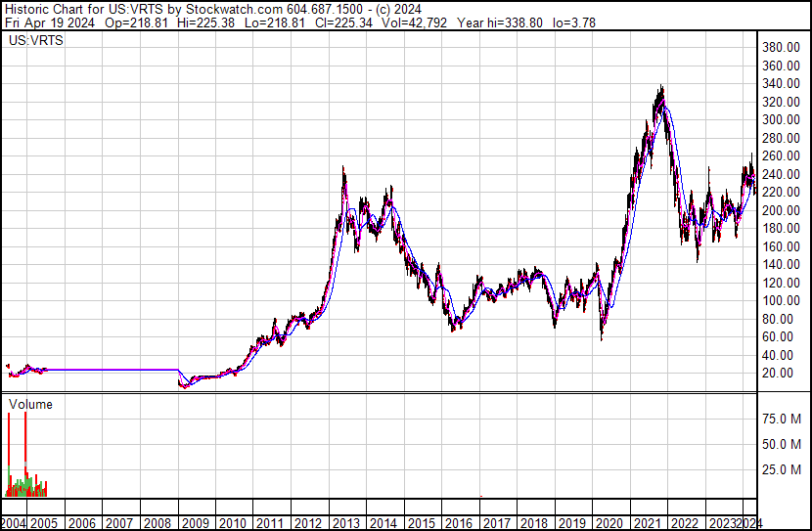Click the 75.0 M volume axis label
The width and height of the screenshot is (812, 531).
tap(783, 419)
